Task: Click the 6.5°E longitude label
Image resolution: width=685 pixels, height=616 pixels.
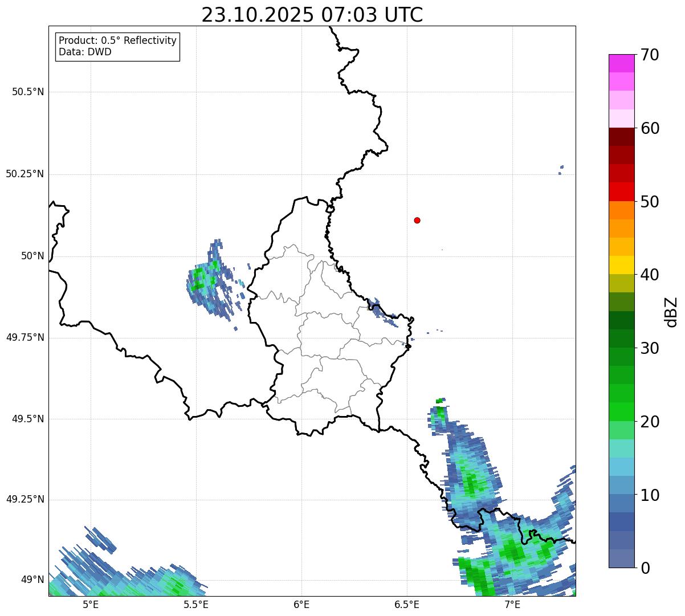Action: [x=407, y=605]
